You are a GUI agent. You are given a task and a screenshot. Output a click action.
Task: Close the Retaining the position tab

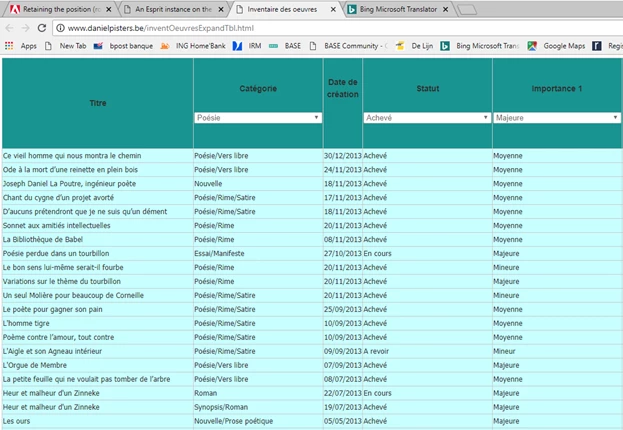click(x=108, y=9)
